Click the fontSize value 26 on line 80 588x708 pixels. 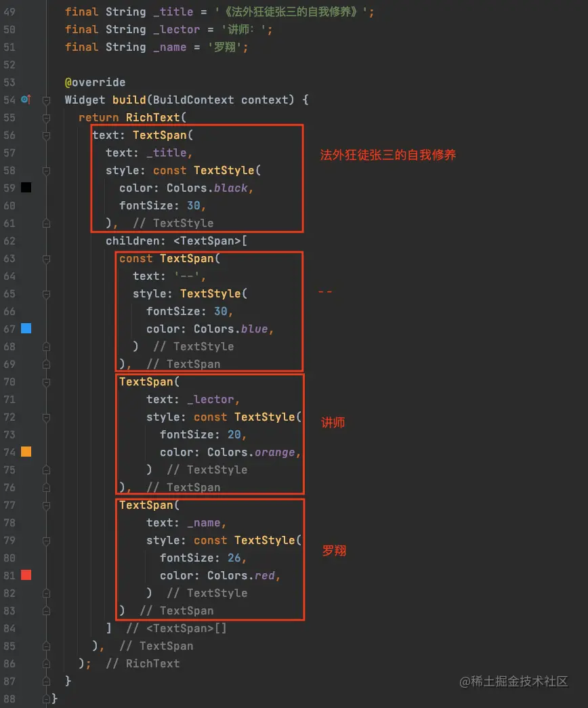tap(234, 558)
